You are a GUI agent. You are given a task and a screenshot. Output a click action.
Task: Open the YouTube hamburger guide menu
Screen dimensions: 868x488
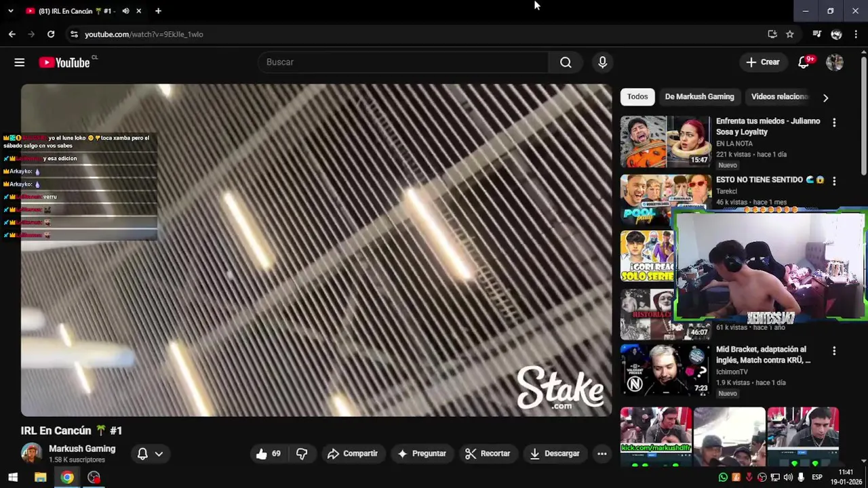tap(19, 62)
